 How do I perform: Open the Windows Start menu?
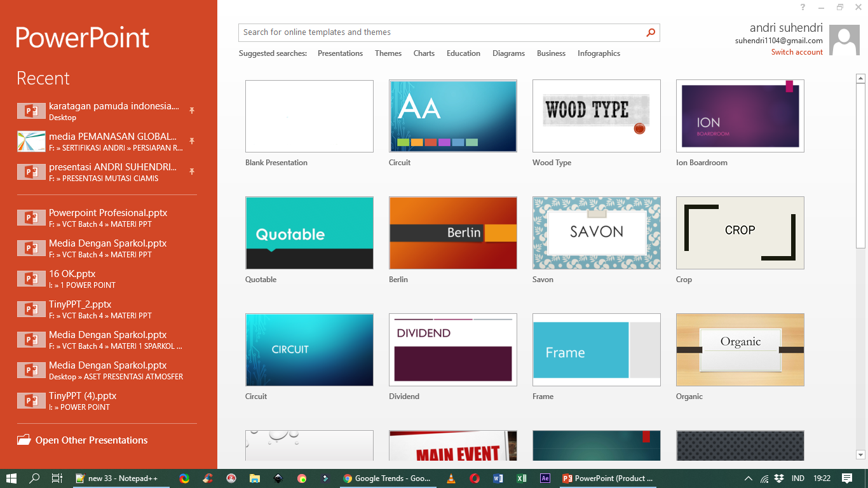coord(11,478)
